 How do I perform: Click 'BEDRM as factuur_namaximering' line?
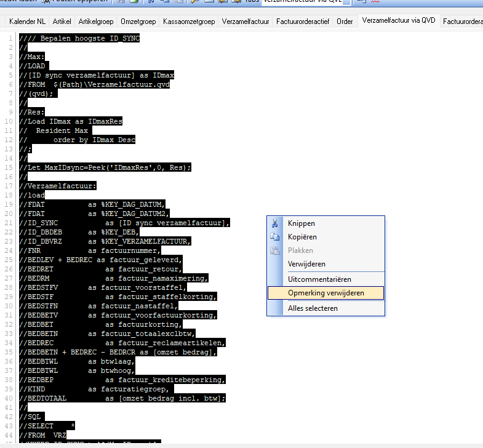coord(114,279)
